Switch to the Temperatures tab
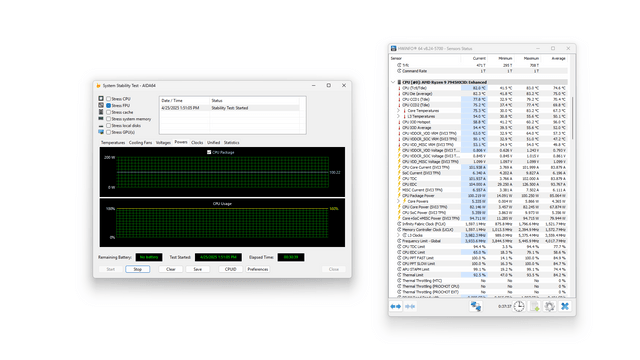The height and width of the screenshot is (360, 640). click(113, 142)
